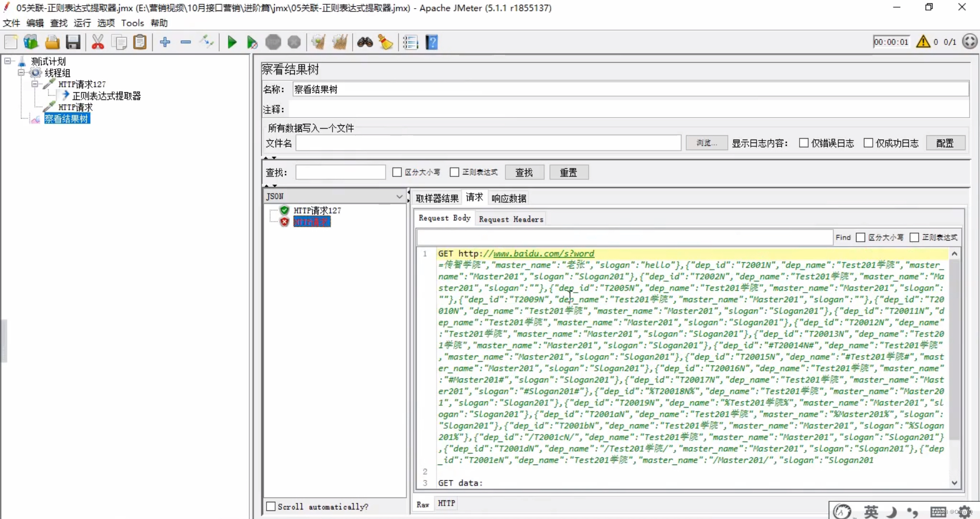Screen dimensions: 980x519
Task: Open the 文件 menu
Action: (x=11, y=23)
